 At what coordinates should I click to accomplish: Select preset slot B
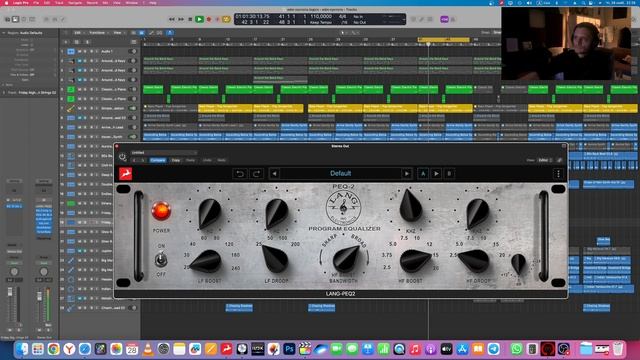coord(449,174)
